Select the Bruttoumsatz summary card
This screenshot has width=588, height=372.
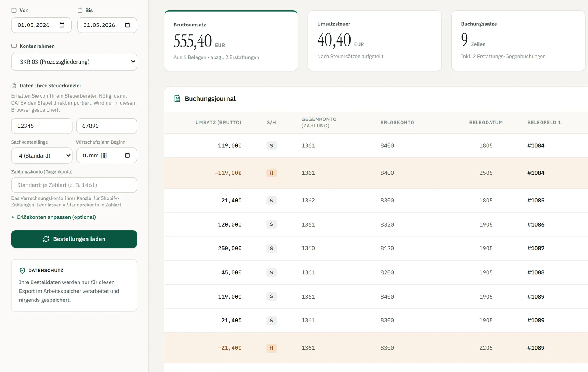(x=231, y=41)
